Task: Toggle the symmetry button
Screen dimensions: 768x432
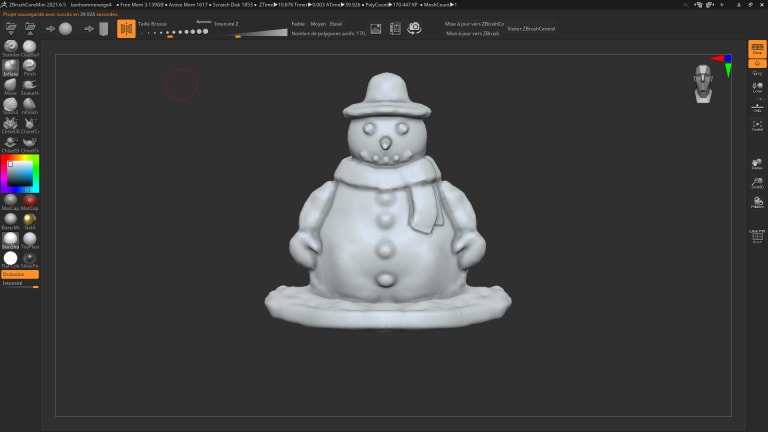Action: 126,29
